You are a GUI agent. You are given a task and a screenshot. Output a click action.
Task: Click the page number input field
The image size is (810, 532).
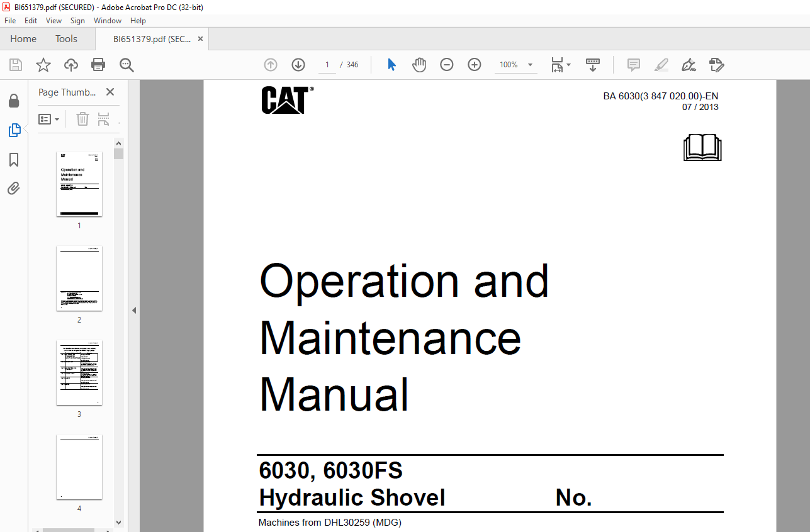[327, 65]
